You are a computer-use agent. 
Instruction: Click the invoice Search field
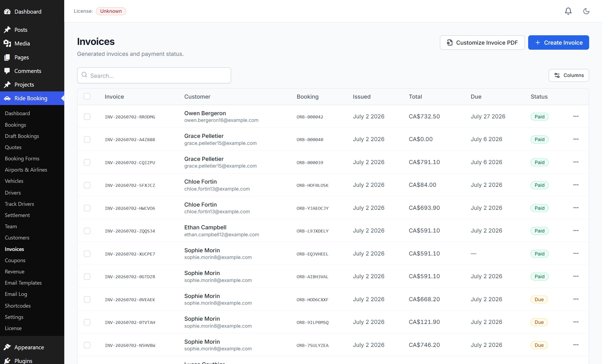(154, 75)
